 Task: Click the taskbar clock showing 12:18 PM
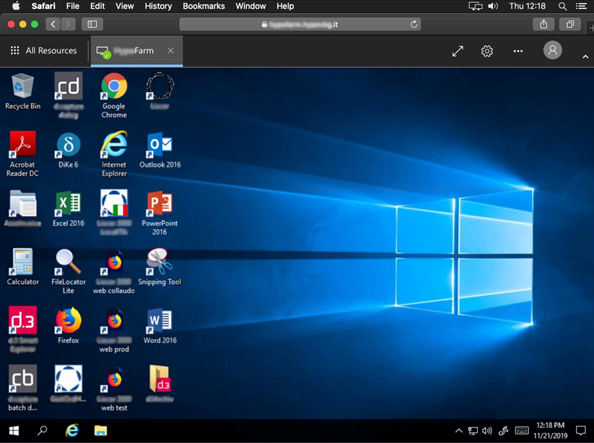pos(550,431)
